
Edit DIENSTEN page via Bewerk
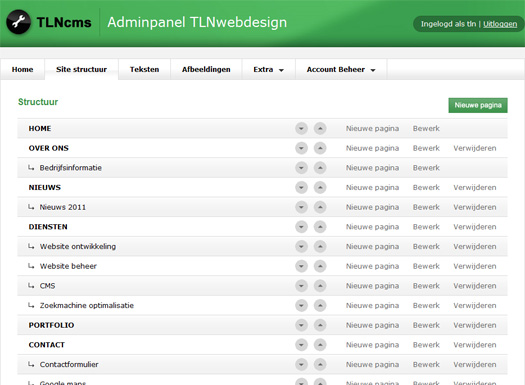[x=426, y=227]
